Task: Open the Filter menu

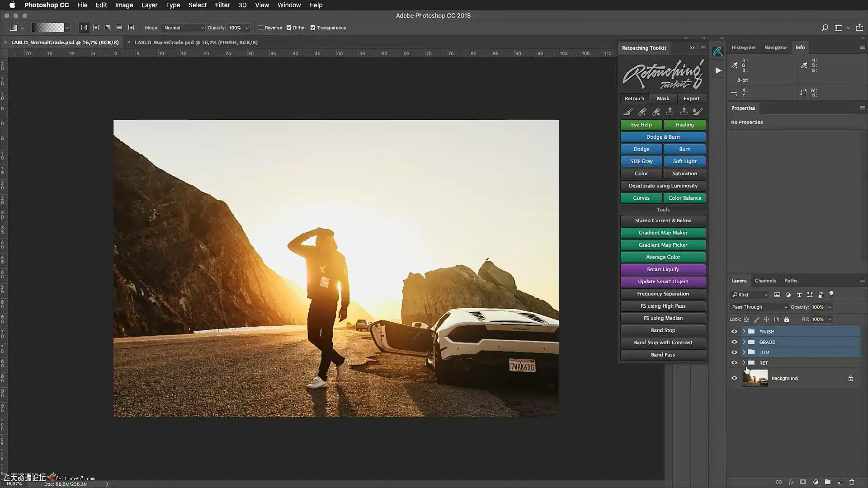Action: [222, 5]
